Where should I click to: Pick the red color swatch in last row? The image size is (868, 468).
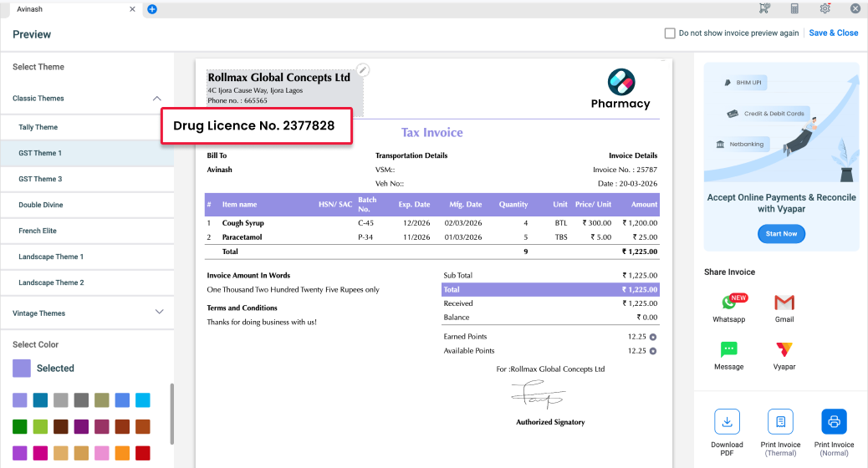pyautogui.click(x=143, y=453)
